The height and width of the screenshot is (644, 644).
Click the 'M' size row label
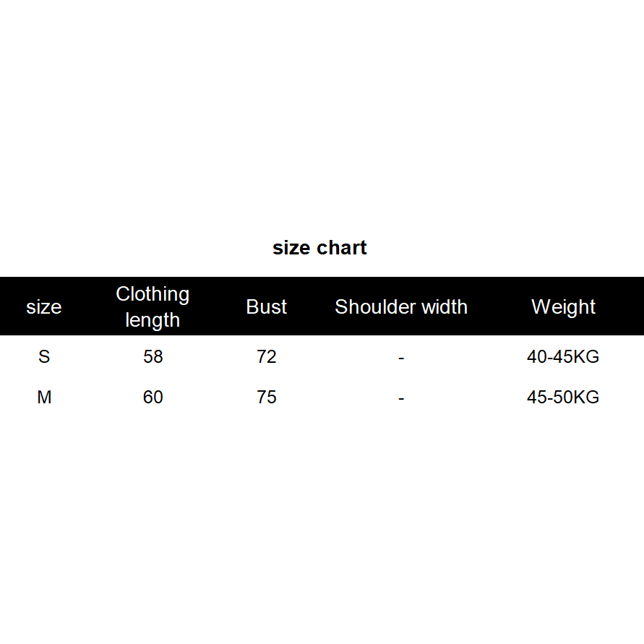pos(44,397)
